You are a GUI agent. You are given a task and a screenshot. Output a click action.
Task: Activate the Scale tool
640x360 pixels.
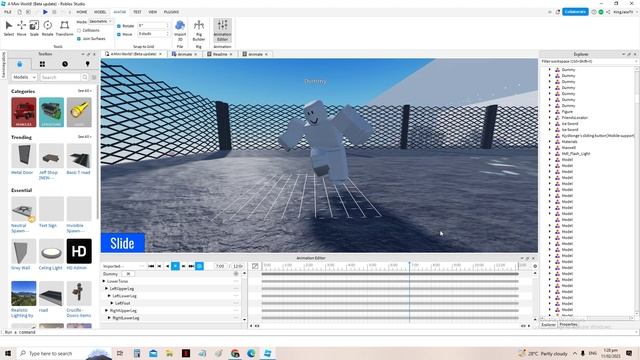(34, 28)
